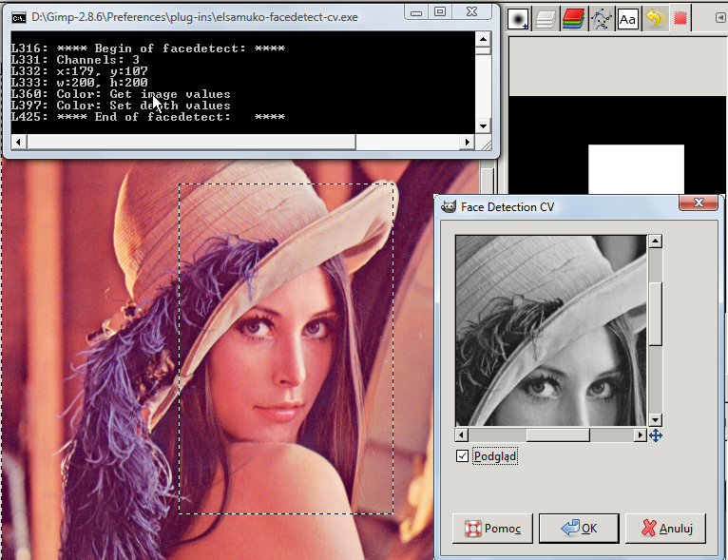The height and width of the screenshot is (560, 728).
Task: Click console line 'L316: **** Begin of facedetect: ****'
Action: point(148,48)
